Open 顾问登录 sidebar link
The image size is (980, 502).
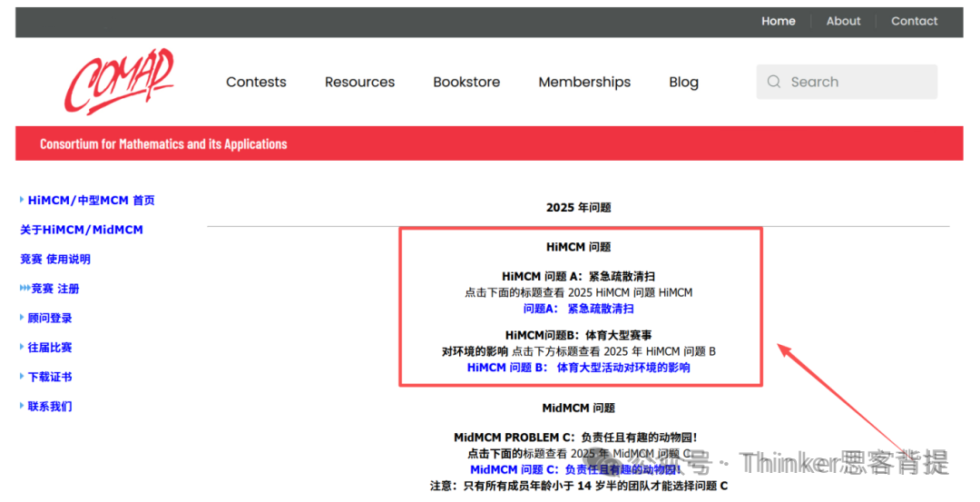click(50, 319)
